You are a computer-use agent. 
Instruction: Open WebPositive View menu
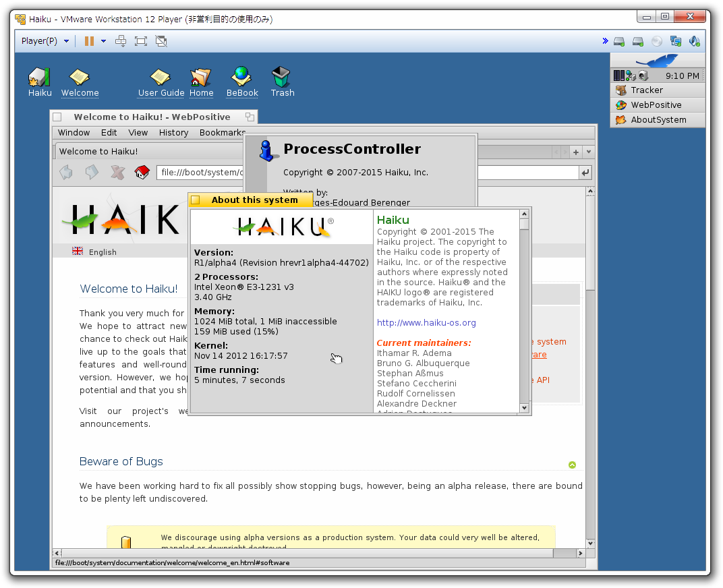point(138,133)
